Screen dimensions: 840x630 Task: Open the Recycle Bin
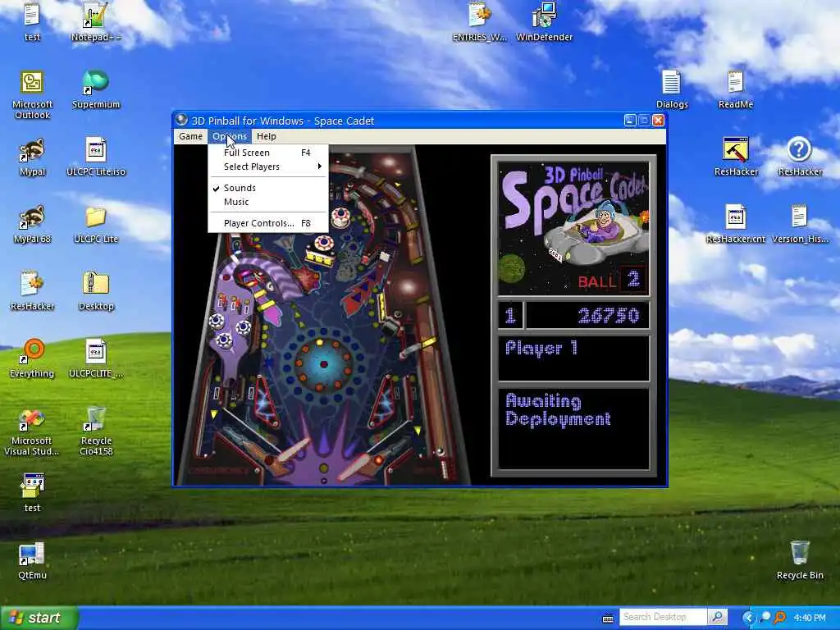(799, 560)
